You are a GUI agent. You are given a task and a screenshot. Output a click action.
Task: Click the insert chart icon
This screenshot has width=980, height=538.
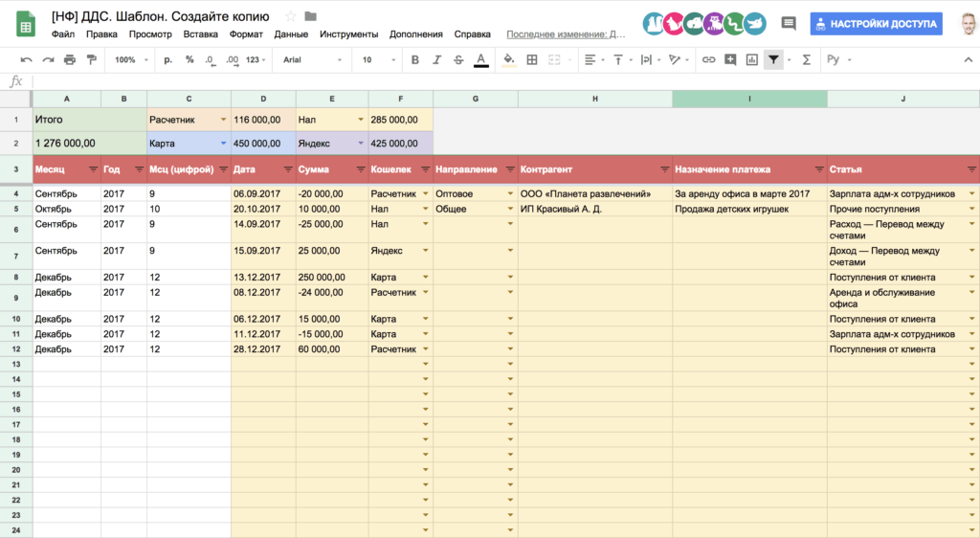[x=752, y=59]
